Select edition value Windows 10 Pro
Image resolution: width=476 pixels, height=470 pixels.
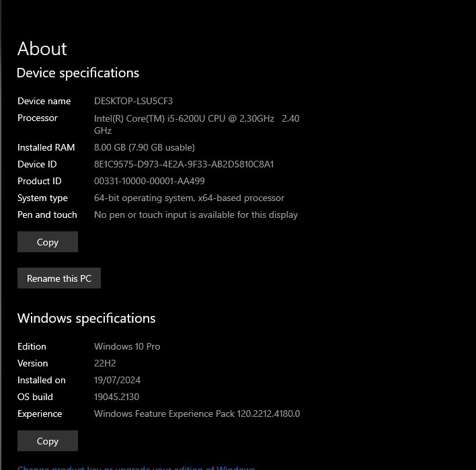coord(127,346)
